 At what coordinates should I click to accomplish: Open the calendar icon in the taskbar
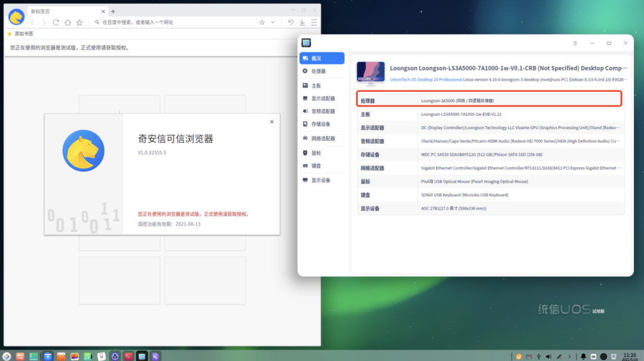101,356
